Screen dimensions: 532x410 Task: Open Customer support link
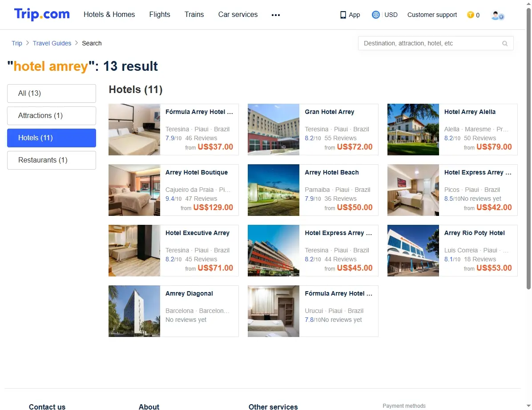point(432,15)
